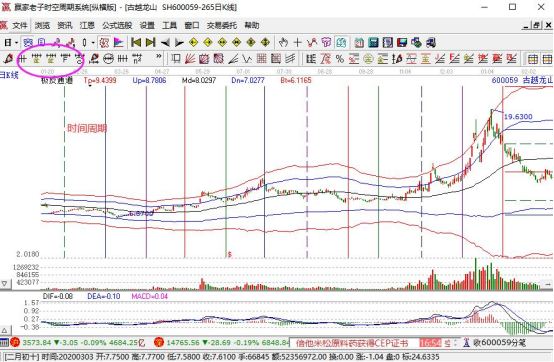This screenshot has height=362, width=554.
Task: Select the hand pan tool
Action: coord(283,43)
